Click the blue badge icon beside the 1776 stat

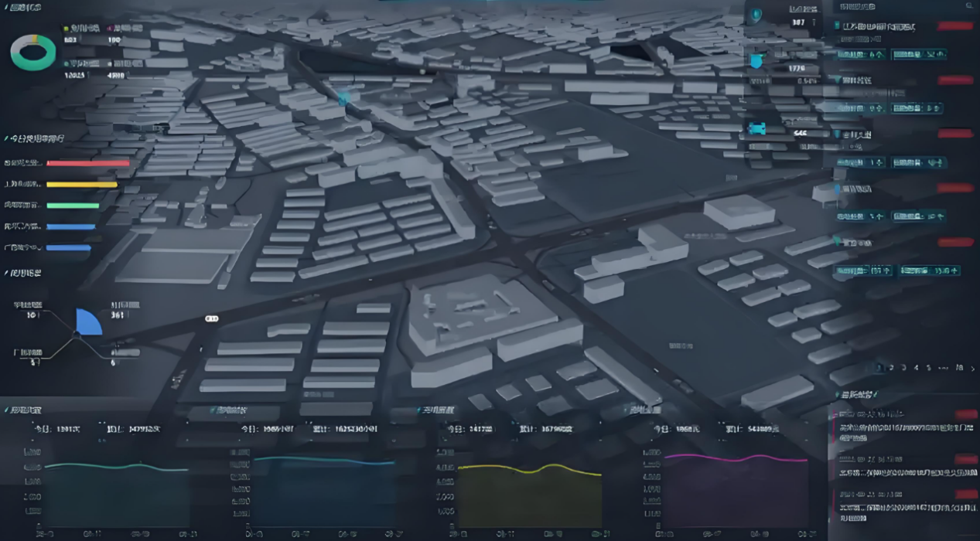(756, 61)
